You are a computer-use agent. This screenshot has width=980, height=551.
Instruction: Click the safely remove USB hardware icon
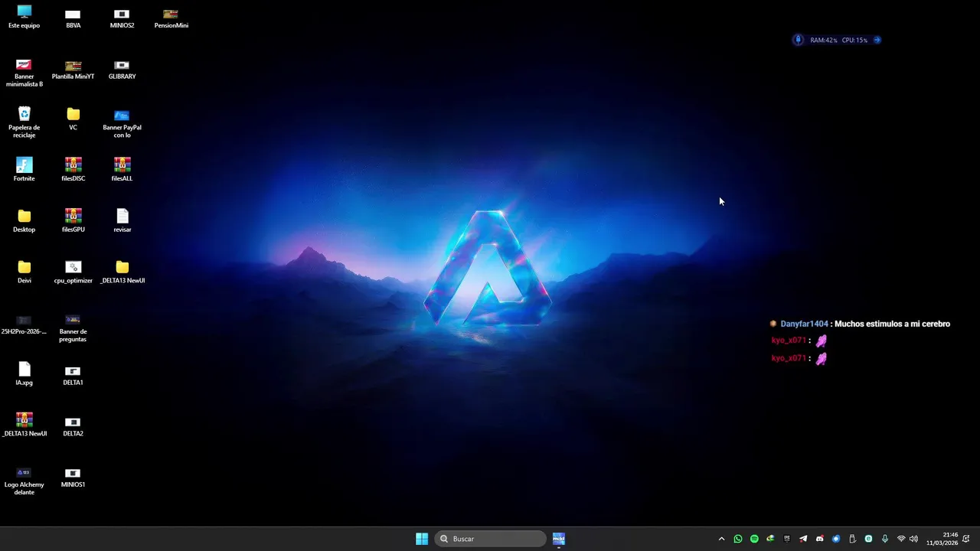point(852,539)
